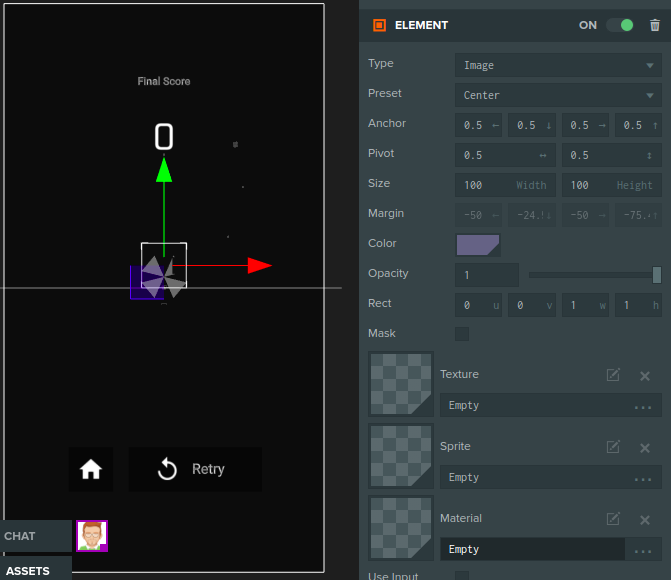The width and height of the screenshot is (671, 580).
Task: Open the Type dropdown showing Image
Action: tap(557, 65)
